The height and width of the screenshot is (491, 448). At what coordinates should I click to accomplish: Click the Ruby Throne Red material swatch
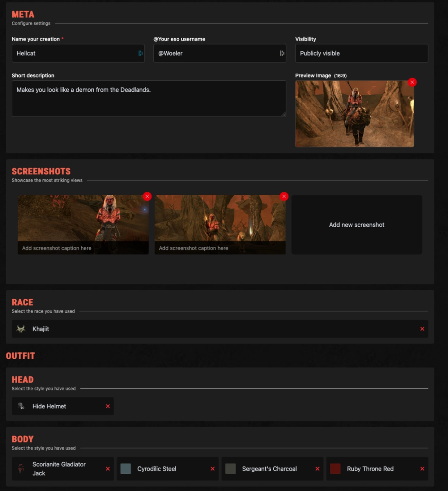click(x=335, y=468)
